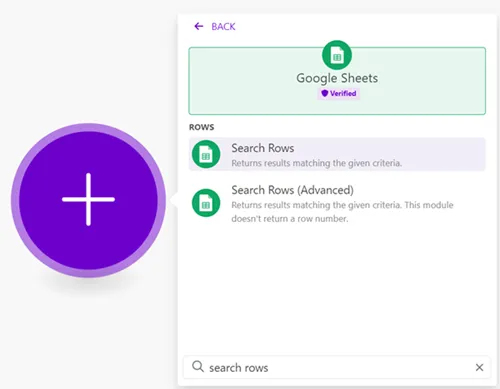Click the magnifier icon in search box
This screenshot has width=500, height=389.
point(198,366)
